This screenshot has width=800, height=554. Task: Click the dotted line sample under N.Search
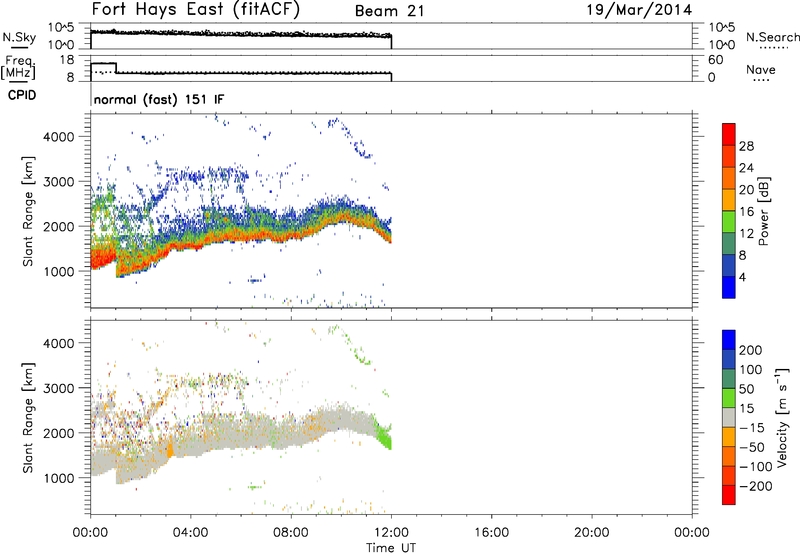pyautogui.click(x=773, y=48)
